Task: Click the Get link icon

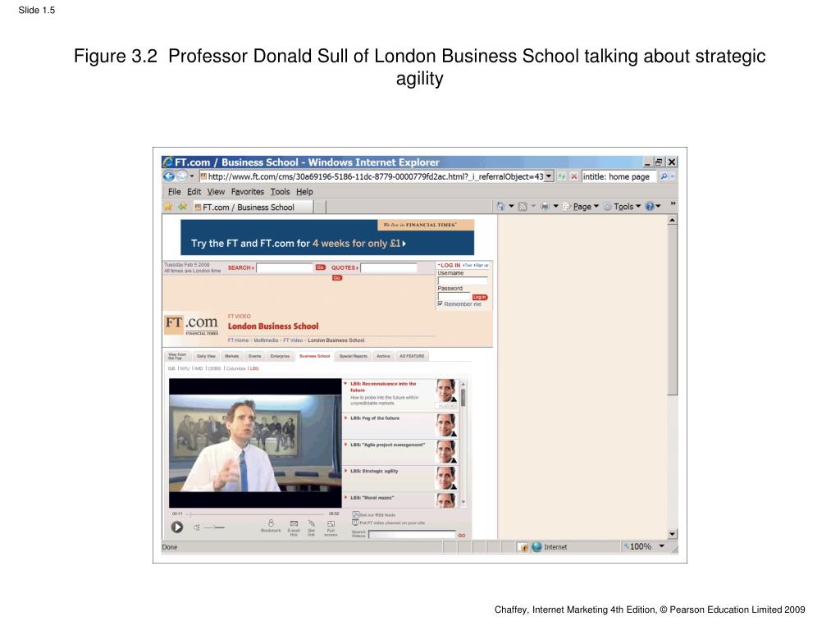Action: click(x=311, y=523)
